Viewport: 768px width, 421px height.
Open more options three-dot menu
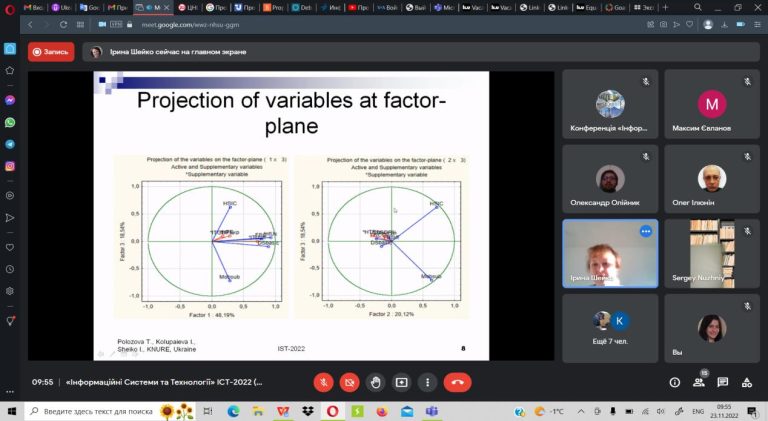pyautogui.click(x=428, y=382)
